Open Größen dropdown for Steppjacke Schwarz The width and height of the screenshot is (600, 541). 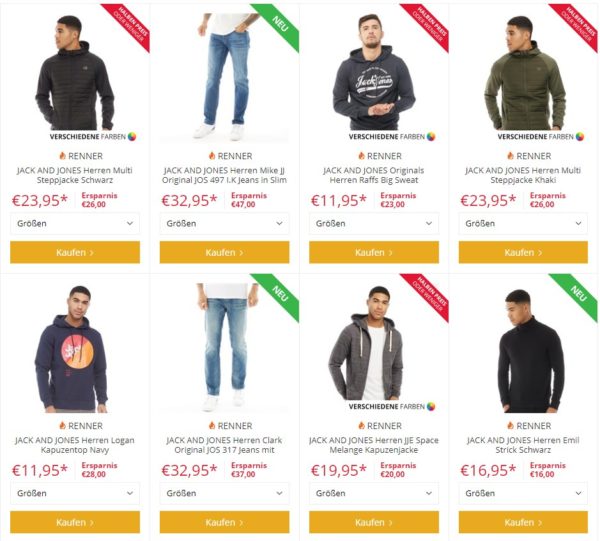[75, 224]
